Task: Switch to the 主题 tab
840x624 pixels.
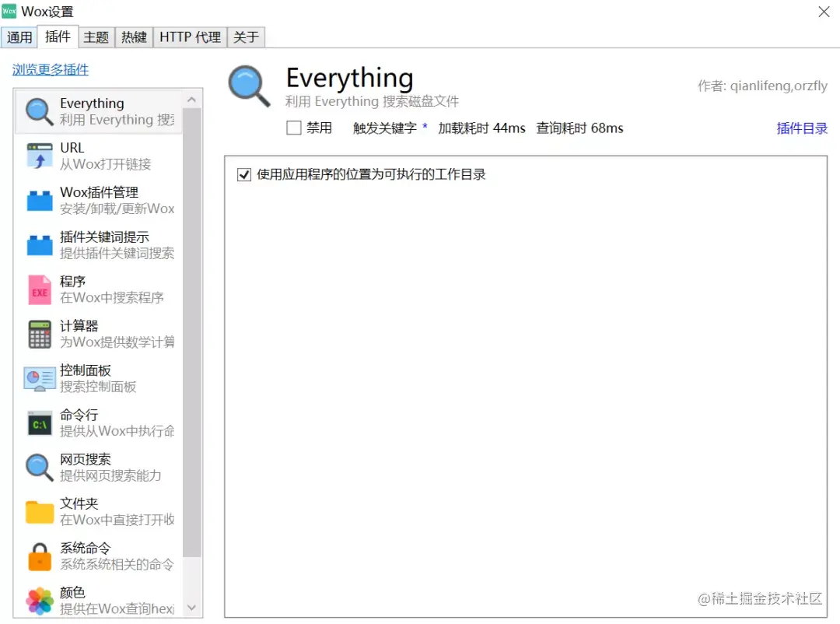Action: 96,37
